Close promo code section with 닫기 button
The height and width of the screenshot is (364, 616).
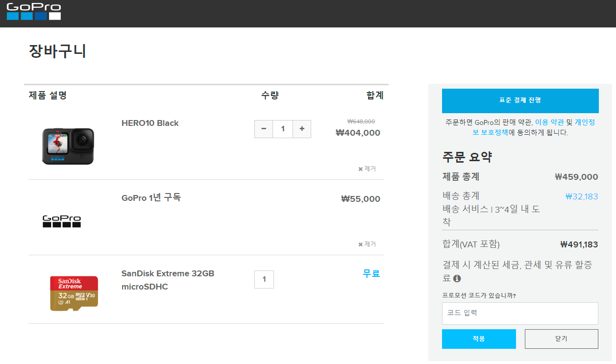pos(562,339)
